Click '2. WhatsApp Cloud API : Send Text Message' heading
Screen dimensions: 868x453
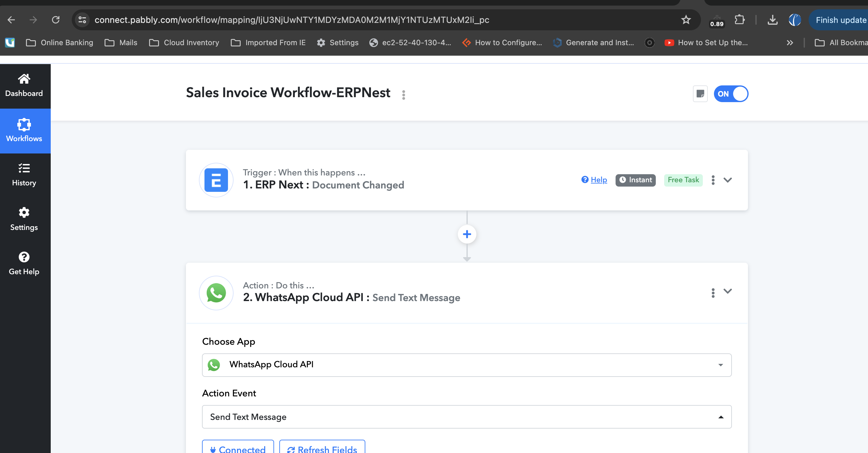point(351,298)
